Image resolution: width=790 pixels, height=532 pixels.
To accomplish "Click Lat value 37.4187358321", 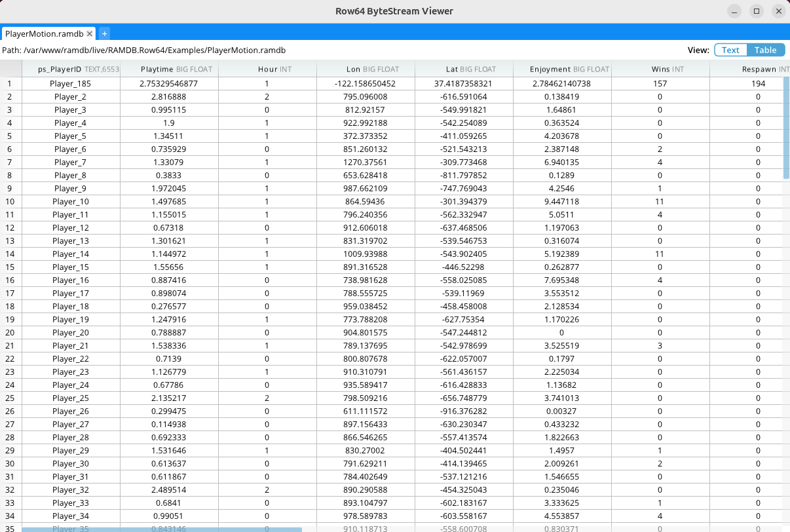I will pyautogui.click(x=464, y=84).
